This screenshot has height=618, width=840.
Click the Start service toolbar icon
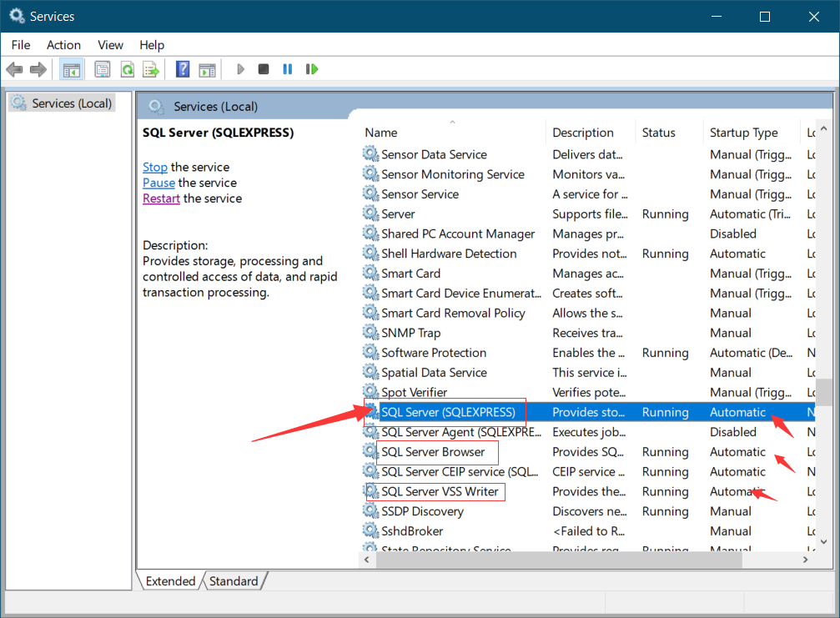pyautogui.click(x=240, y=68)
